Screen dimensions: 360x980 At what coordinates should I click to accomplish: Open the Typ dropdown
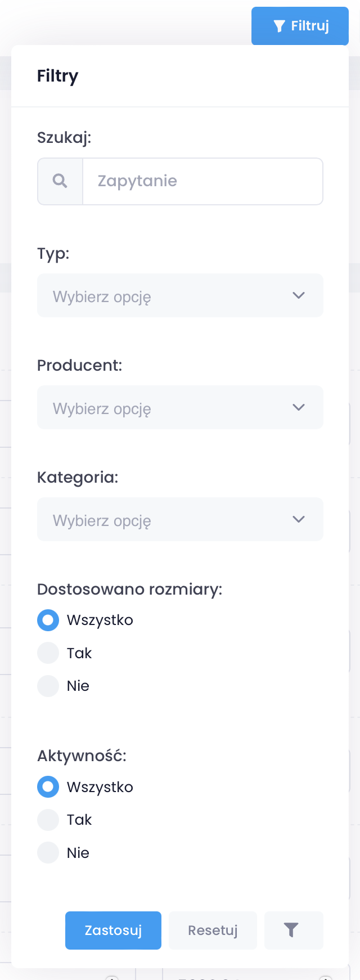[169, 296]
